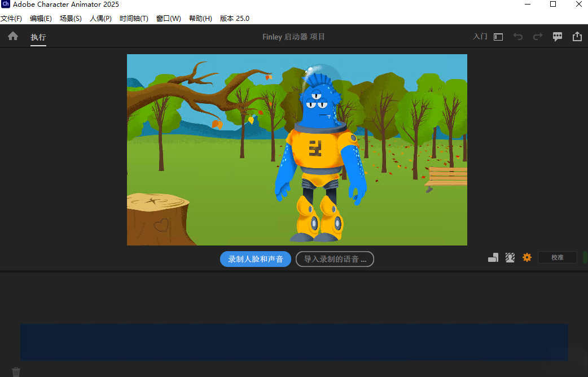Open the orange gear settings icon
Screen dimensions: 588x377
pyautogui.click(x=527, y=257)
